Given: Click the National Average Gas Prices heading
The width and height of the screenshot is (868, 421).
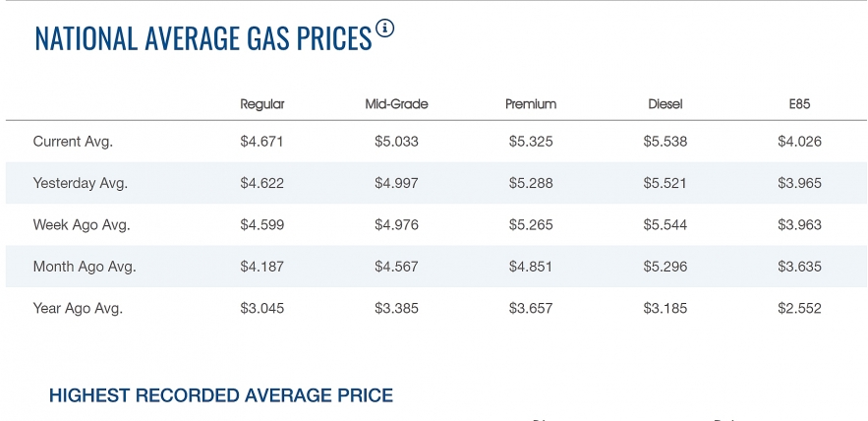Looking at the screenshot, I should pyautogui.click(x=203, y=38).
